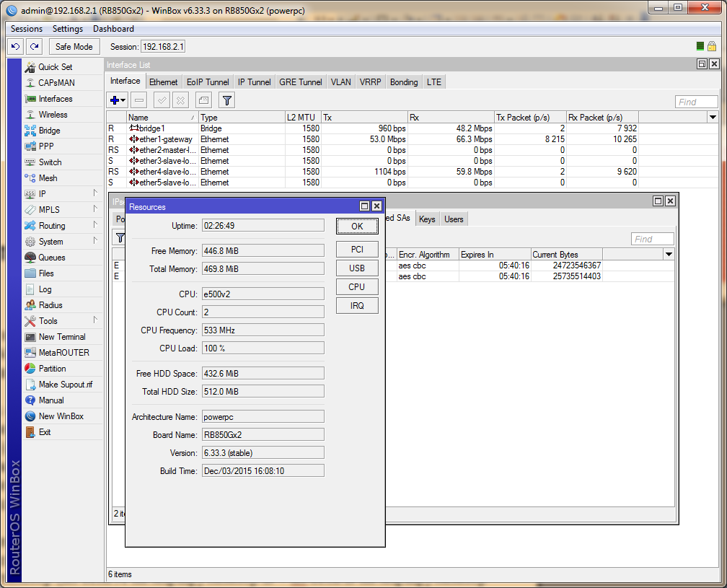Click the padlock icon near the top right
This screenshot has width=727, height=588.
click(x=713, y=46)
